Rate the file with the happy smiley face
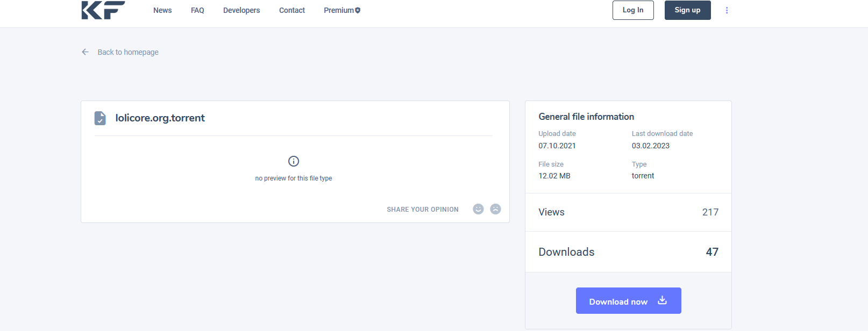 [x=478, y=209]
